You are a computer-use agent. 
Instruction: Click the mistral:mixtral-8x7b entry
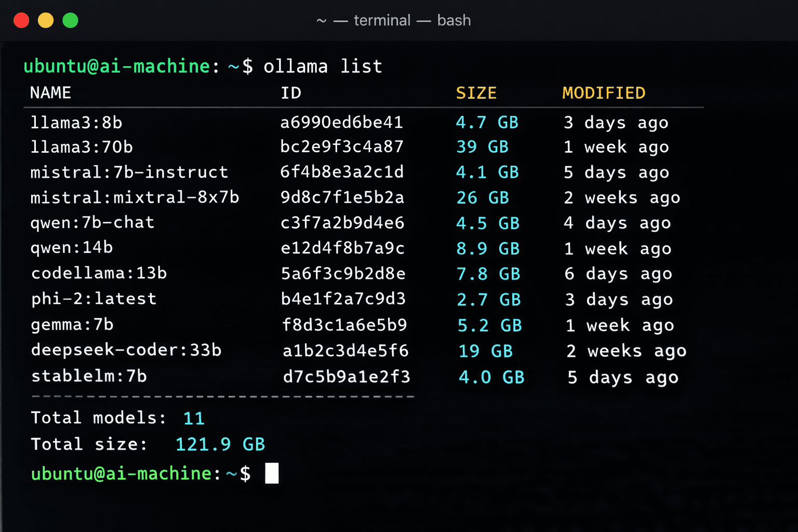135,197
